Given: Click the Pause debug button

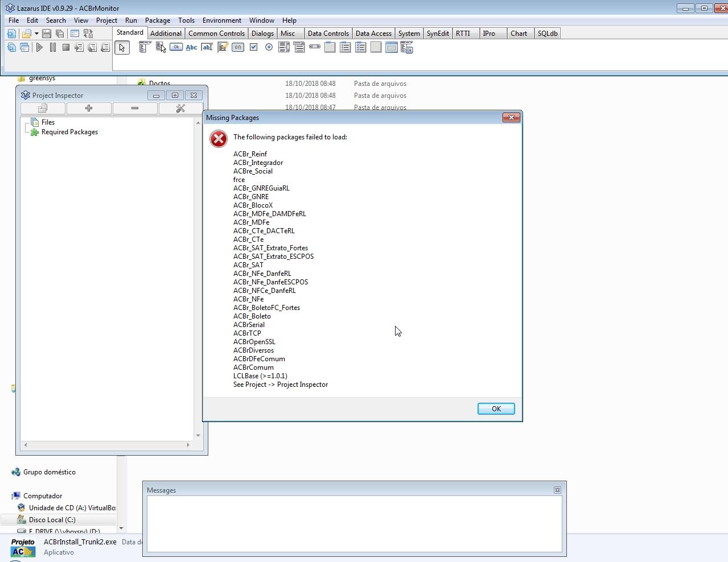Looking at the screenshot, I should (53, 48).
